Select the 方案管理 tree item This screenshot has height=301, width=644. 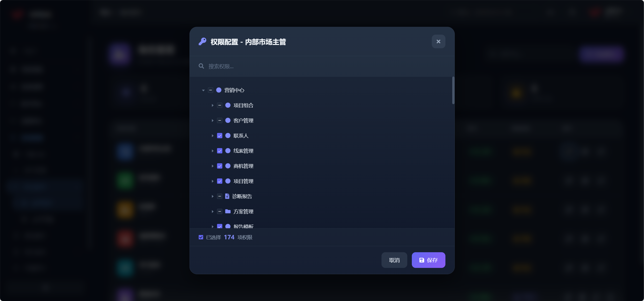coord(243,212)
